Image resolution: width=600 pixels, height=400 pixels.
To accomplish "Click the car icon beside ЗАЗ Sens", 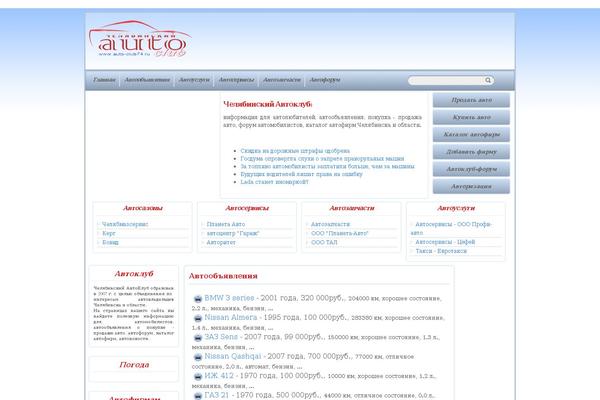I will pyautogui.click(x=198, y=338).
